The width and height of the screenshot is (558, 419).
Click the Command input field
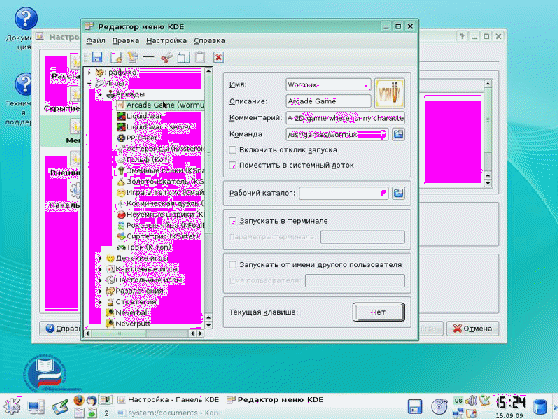tap(337, 134)
